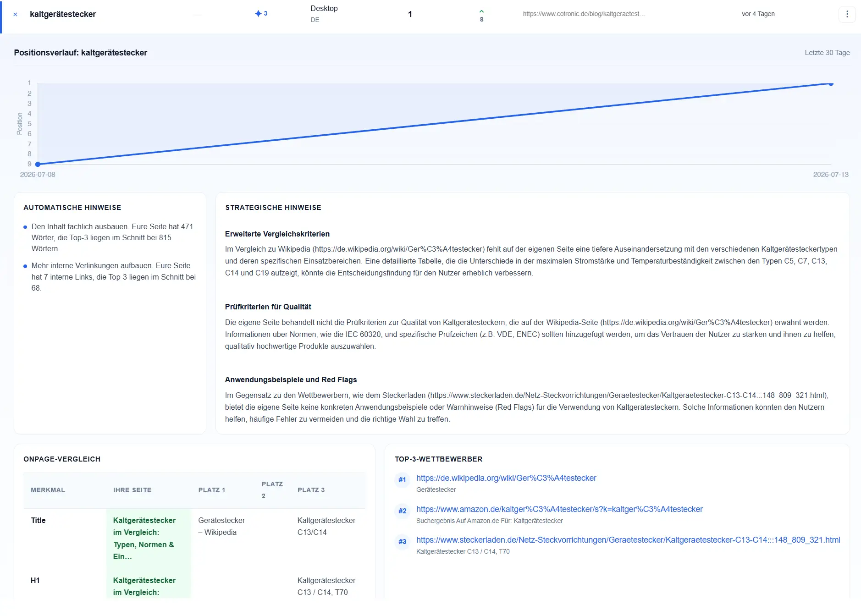The image size is (861, 616).
Task: Click the 'IHRE SEITE' column header
Action: (132, 490)
